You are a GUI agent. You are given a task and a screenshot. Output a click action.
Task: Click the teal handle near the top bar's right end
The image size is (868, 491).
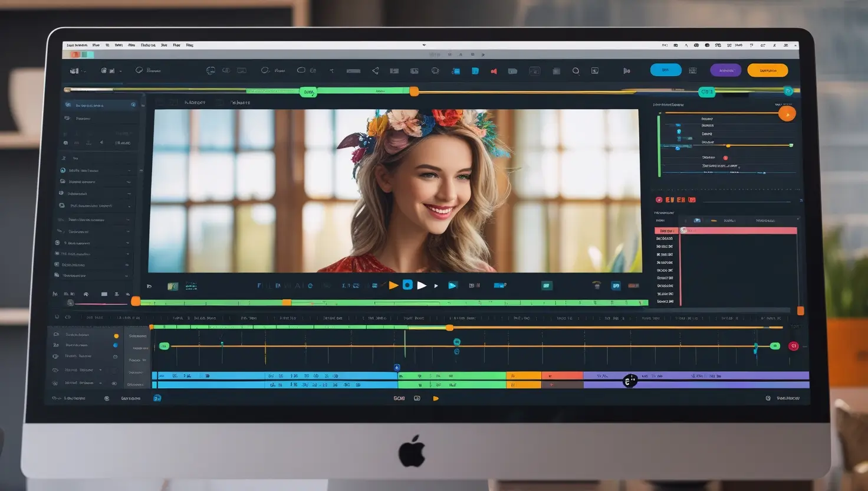coord(706,91)
